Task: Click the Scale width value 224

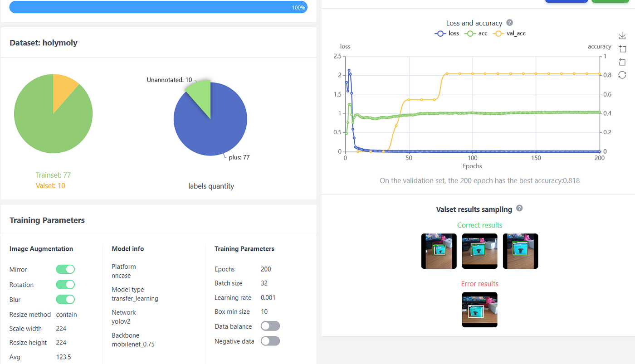Action: (61, 329)
